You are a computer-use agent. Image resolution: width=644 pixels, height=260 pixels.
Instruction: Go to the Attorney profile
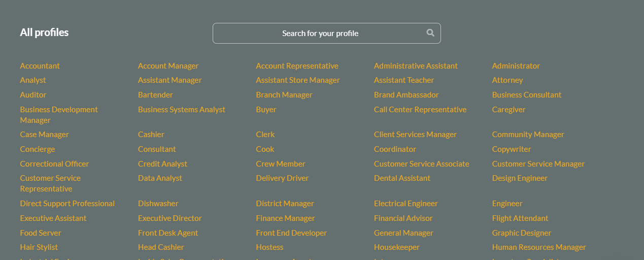click(x=507, y=80)
